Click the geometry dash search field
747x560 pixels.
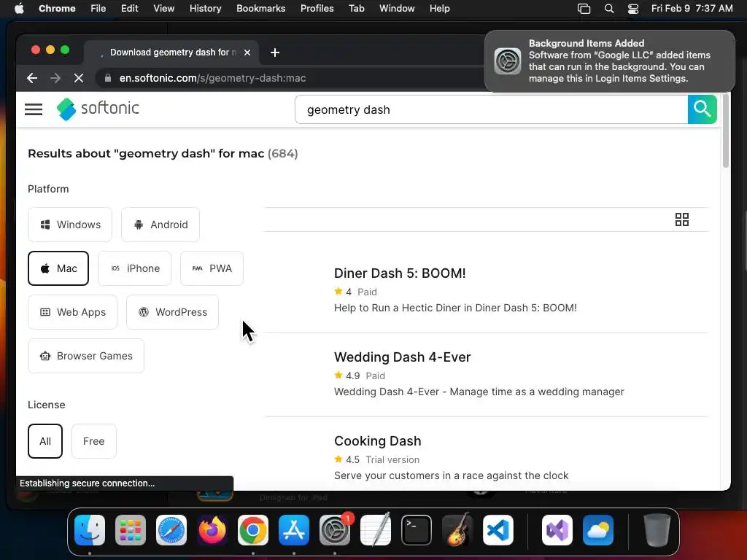(491, 109)
